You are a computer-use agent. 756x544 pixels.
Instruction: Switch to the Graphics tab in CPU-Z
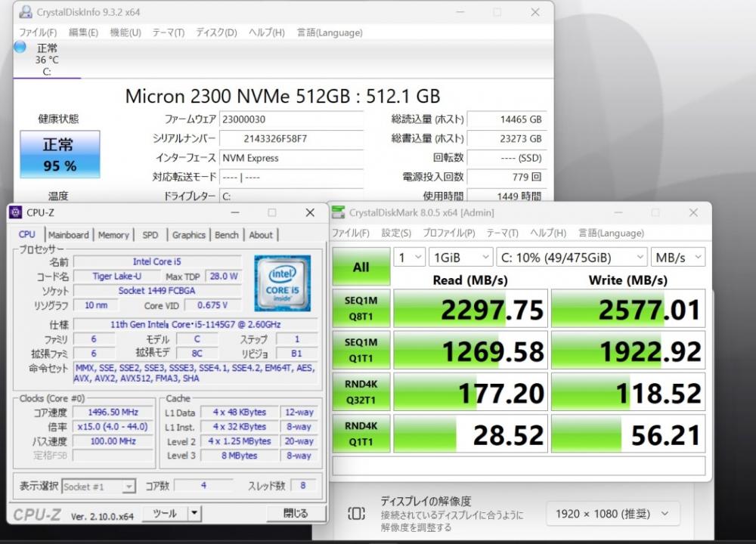tap(188, 235)
